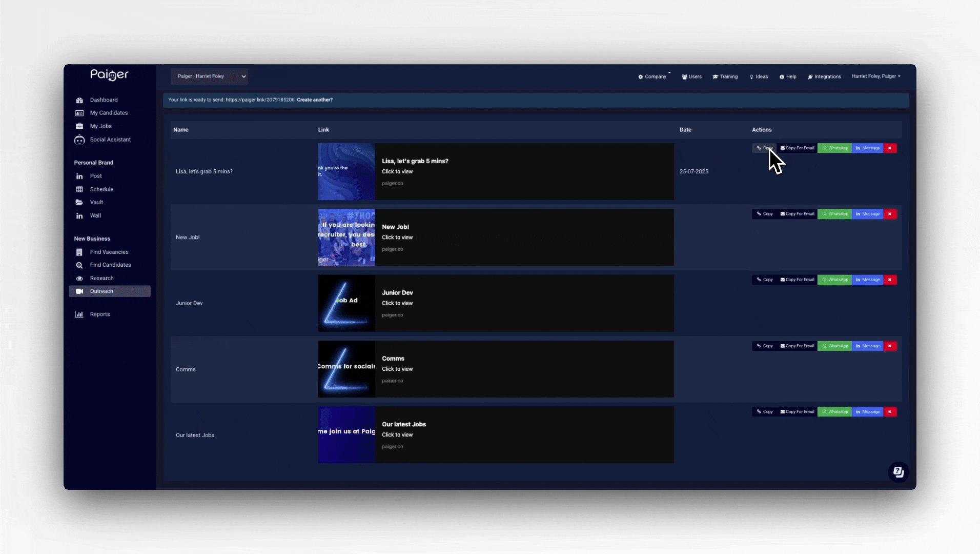Open the Paiger - Harriet Foley account dropdown

pyautogui.click(x=209, y=76)
